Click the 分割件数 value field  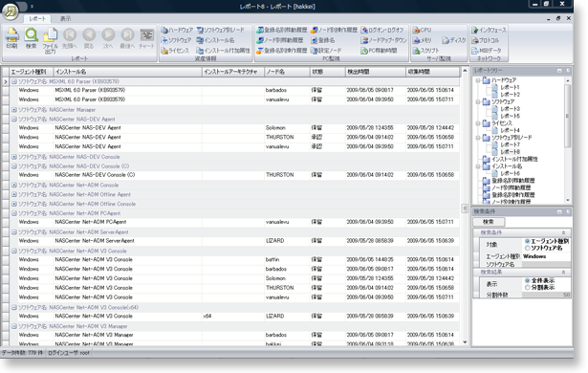[x=546, y=295]
